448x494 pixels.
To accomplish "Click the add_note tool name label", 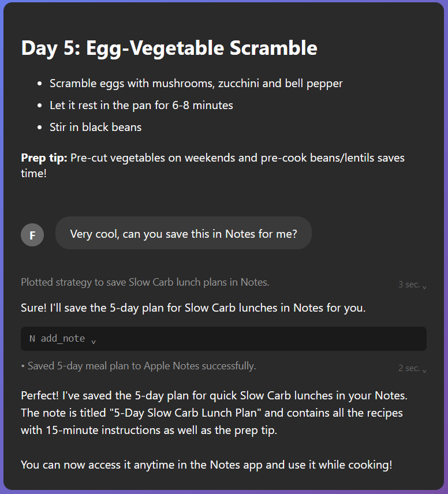I will click(x=62, y=339).
